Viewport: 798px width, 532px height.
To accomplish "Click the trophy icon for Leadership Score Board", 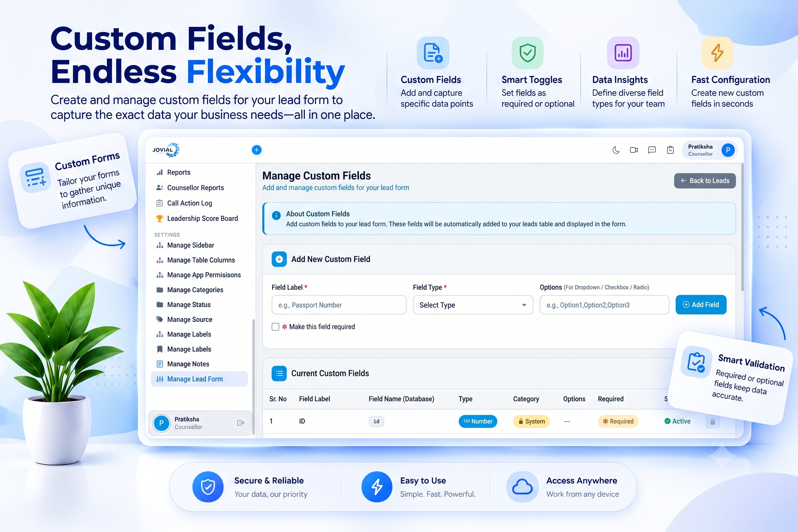I will click(159, 218).
